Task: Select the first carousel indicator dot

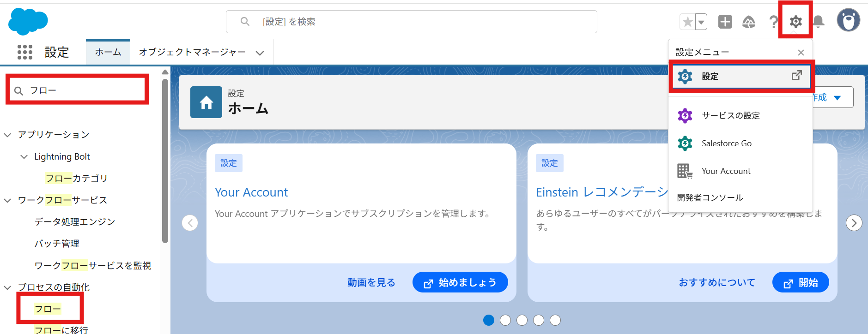Action: coord(489,320)
